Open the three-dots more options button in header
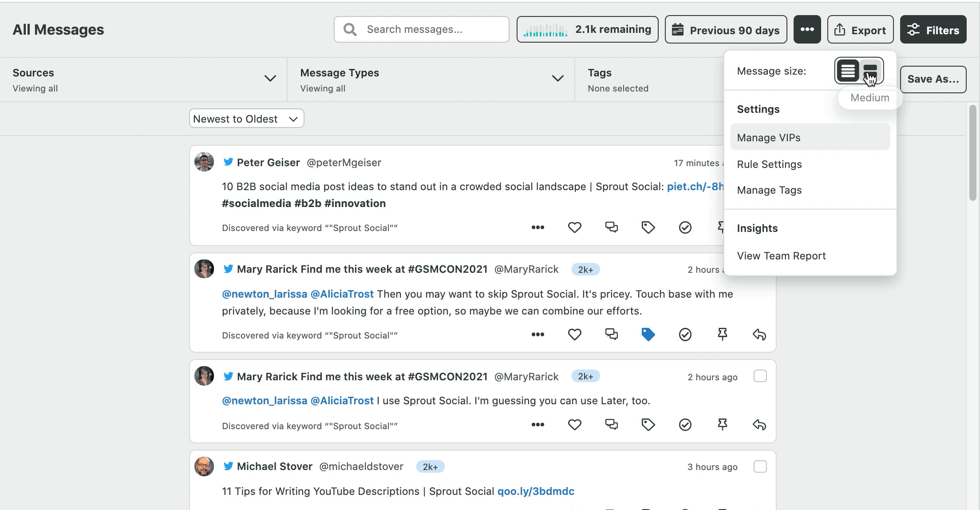 point(807,29)
